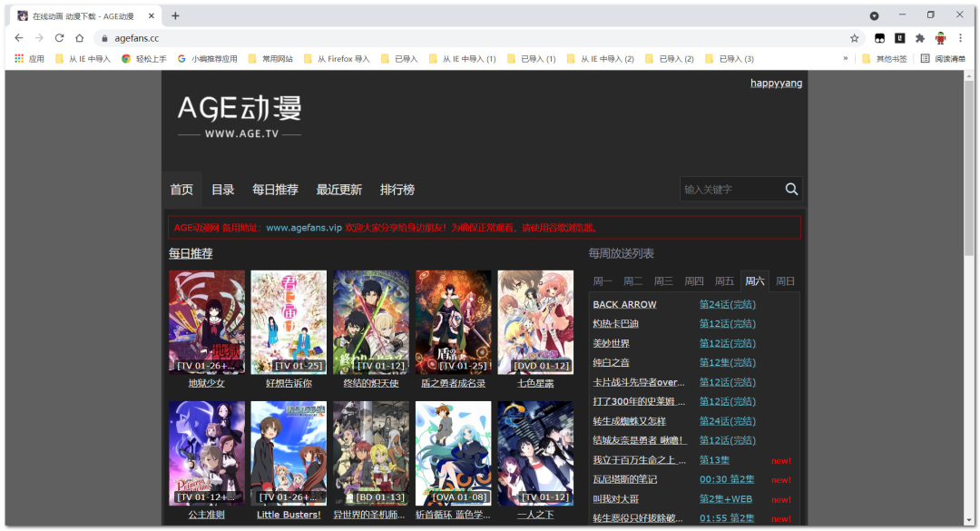
Task: Open Chrome three-dot menu
Action: [x=960, y=38]
